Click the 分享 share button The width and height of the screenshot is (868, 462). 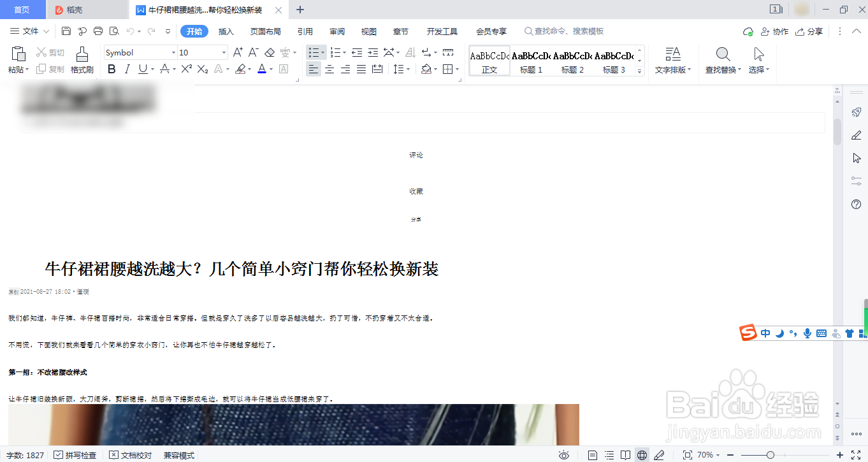[809, 31]
